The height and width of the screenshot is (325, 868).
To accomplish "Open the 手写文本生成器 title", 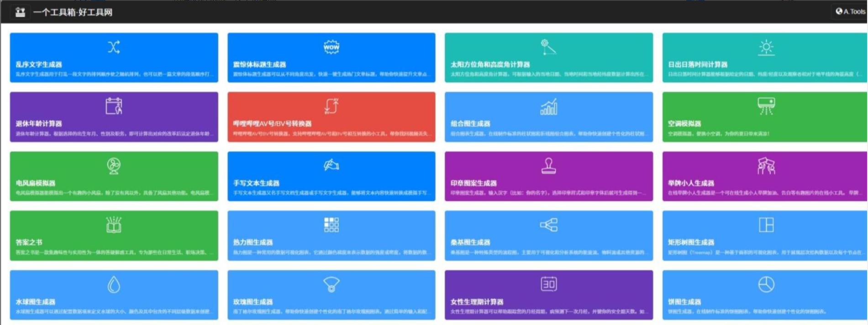I will pyautogui.click(x=256, y=183).
